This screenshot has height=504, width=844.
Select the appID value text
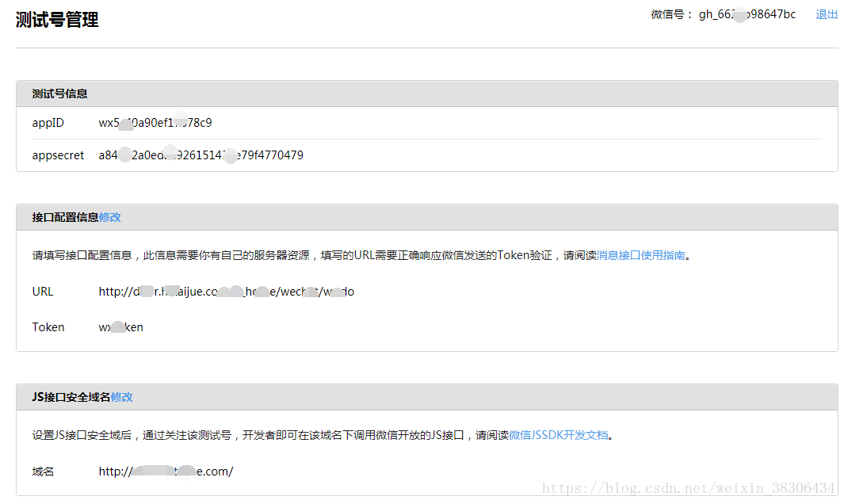[155, 123]
